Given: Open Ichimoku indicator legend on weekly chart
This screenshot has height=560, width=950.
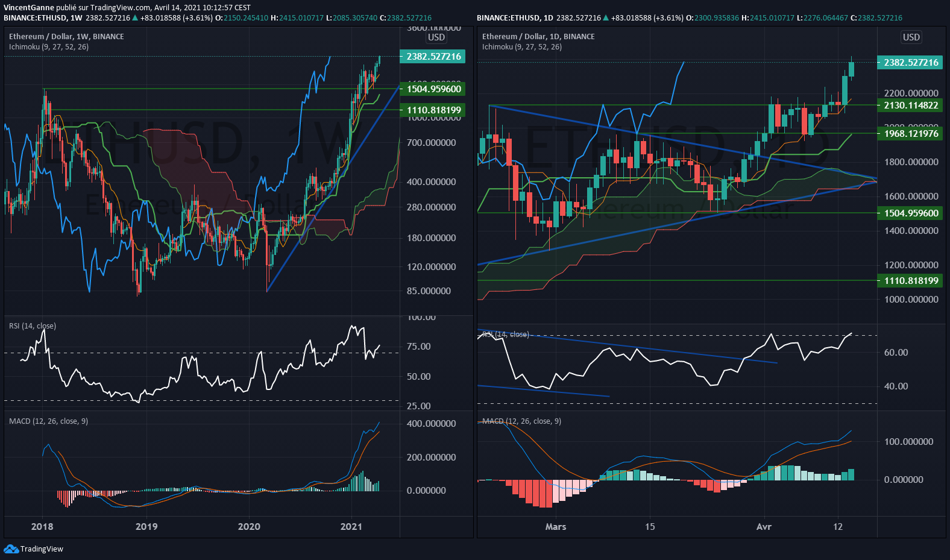Looking at the screenshot, I should [x=49, y=47].
